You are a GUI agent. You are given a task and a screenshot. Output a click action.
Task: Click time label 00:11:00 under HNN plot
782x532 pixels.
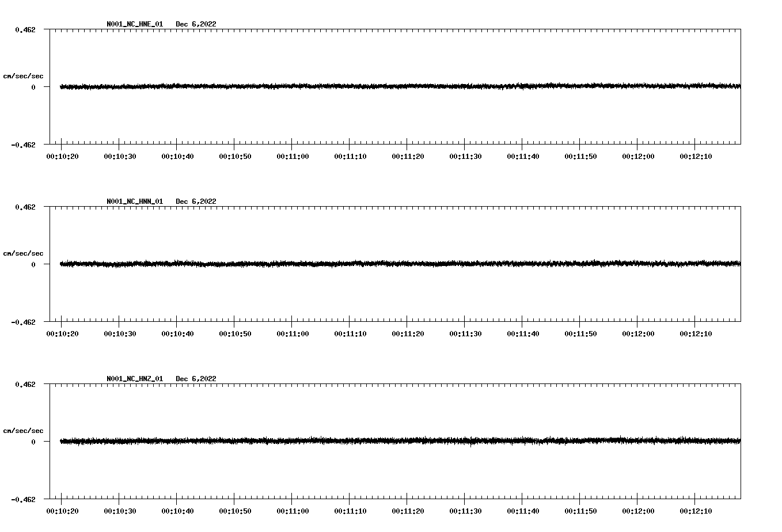[x=293, y=334]
